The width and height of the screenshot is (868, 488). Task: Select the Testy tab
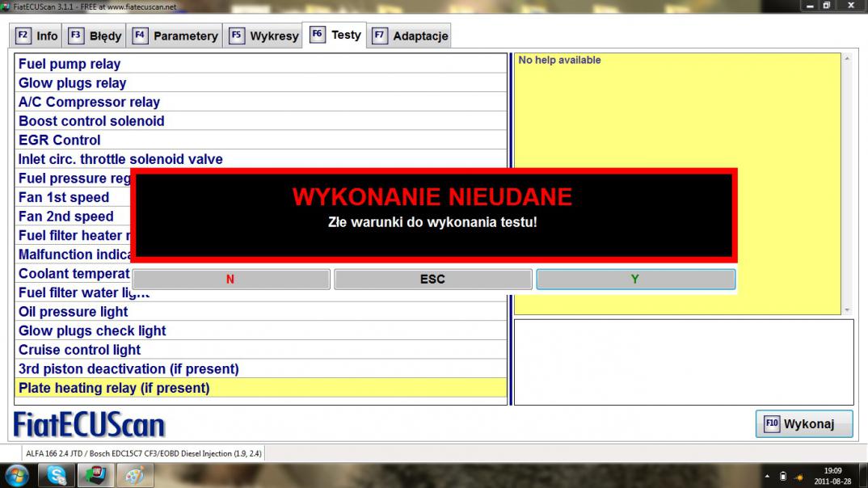click(335, 35)
